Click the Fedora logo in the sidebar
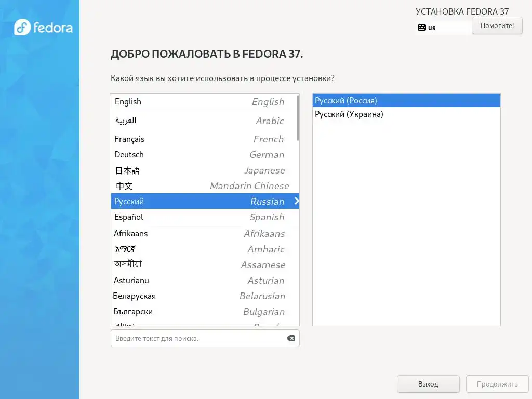The height and width of the screenshot is (399, 532). 43,27
